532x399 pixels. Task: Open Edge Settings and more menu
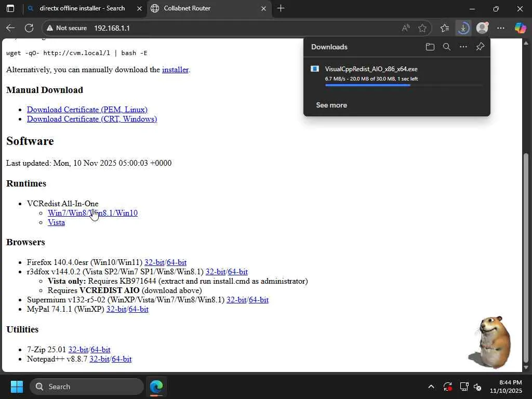point(500,28)
